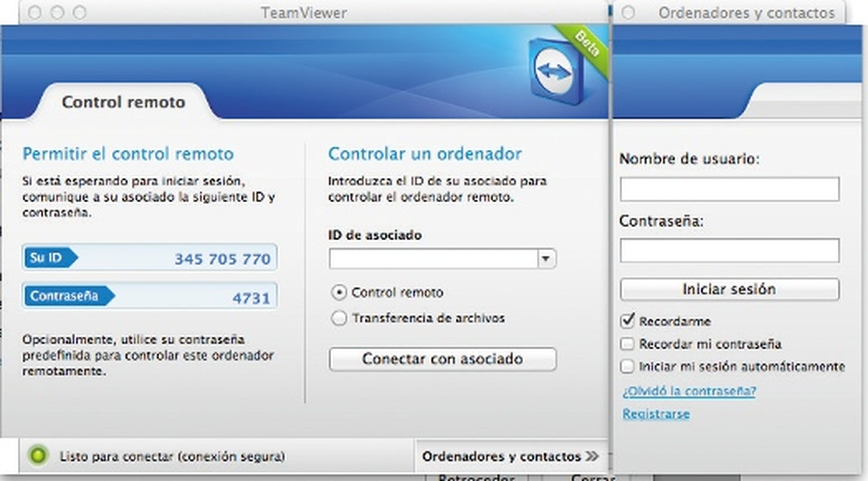Collapse the Ordenadores y contactos panel button
This screenshot has height=481, width=868.
pyautogui.click(x=510, y=456)
